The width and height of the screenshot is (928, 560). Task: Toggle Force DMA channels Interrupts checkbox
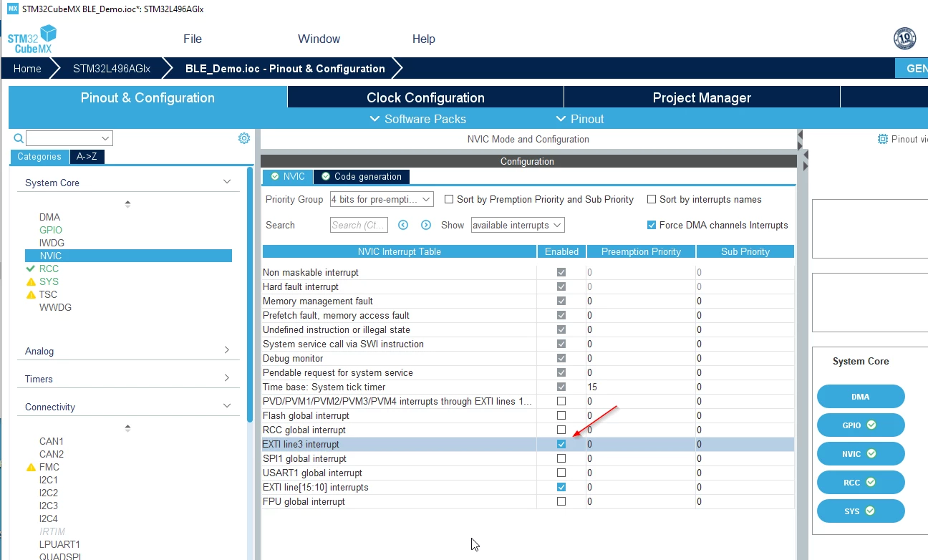[652, 225]
